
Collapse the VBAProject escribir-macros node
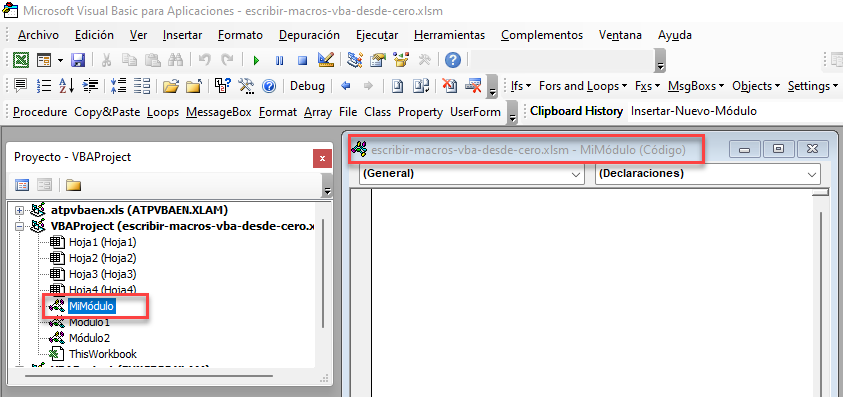[20, 226]
